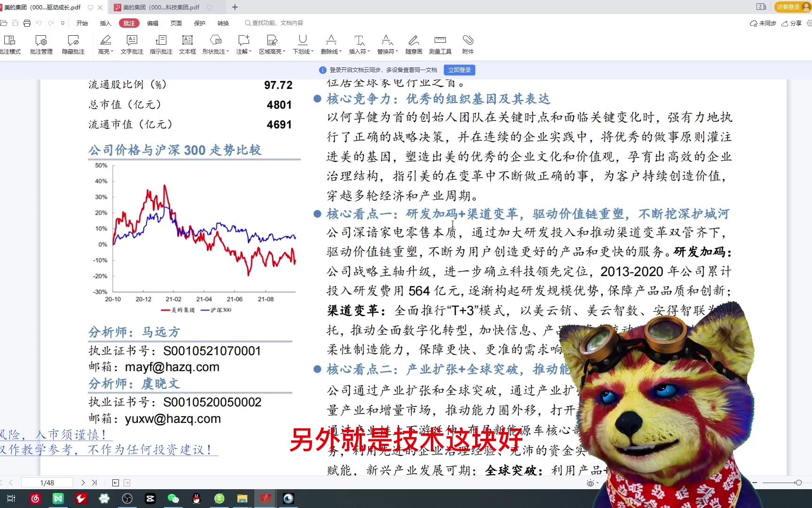Expand the 注解 dropdown arrow

pyautogui.click(x=250, y=52)
